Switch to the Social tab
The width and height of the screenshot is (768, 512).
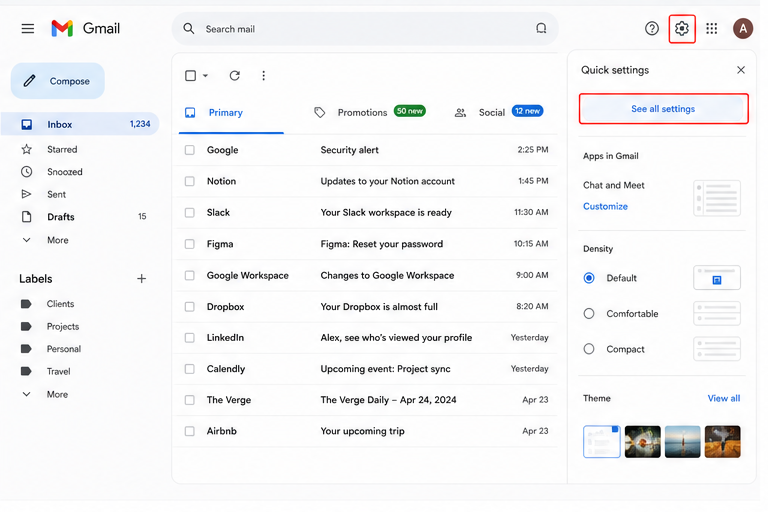499,113
